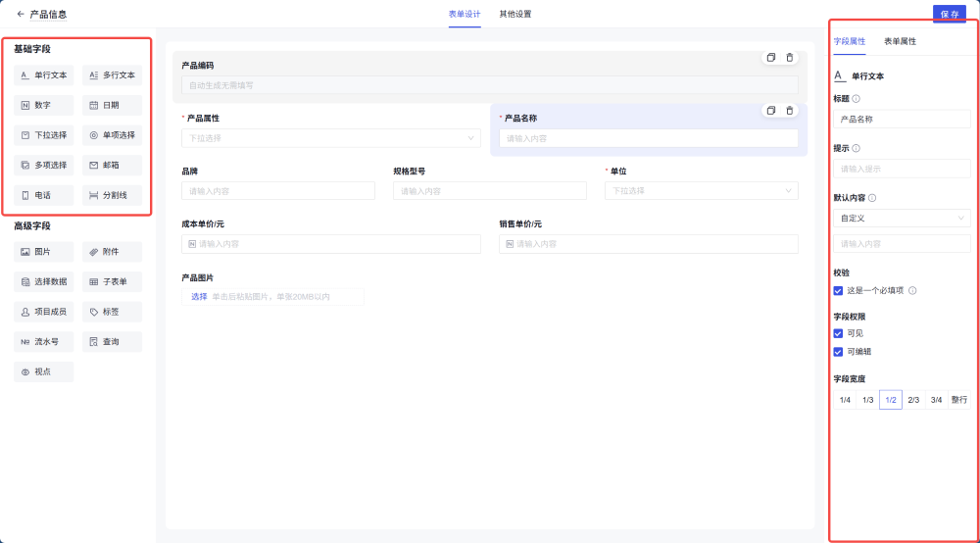Viewport: 980px width, 543px height.
Task: Select the 单行文本 field type
Action: coord(44,74)
